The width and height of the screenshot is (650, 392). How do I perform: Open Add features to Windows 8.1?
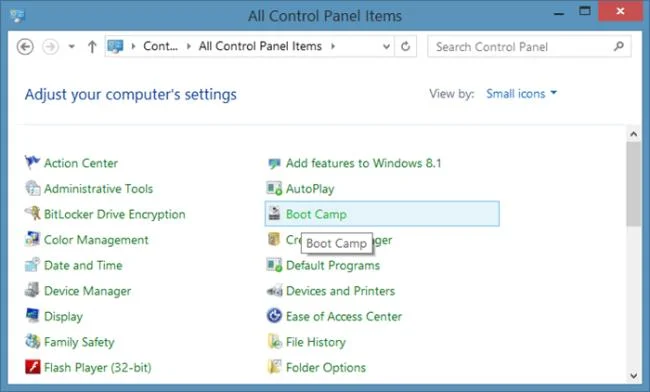pyautogui.click(x=363, y=163)
